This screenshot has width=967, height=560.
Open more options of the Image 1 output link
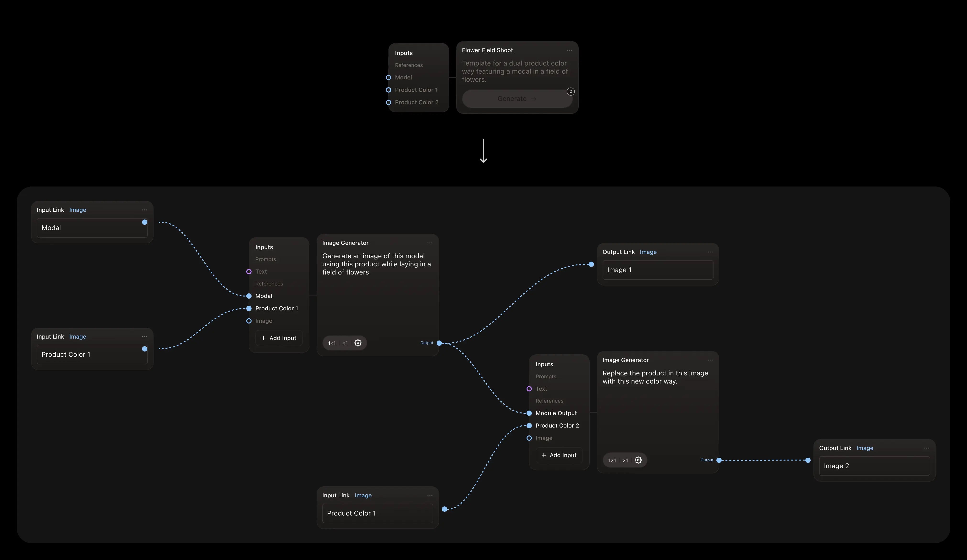pos(710,252)
